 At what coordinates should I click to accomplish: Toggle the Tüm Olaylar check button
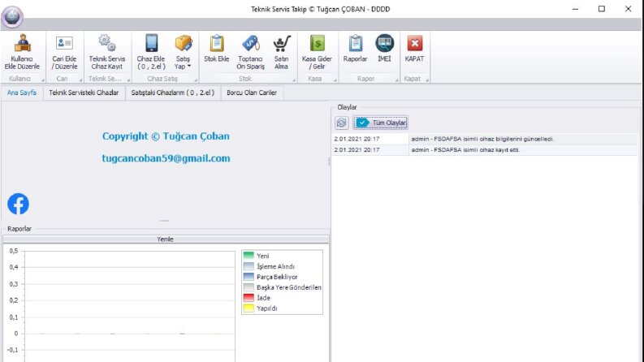(381, 123)
